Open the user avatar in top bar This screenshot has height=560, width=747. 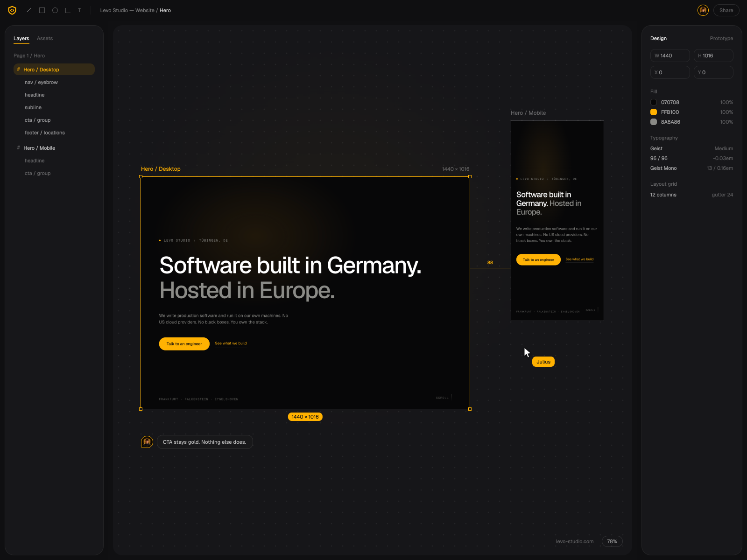point(703,10)
